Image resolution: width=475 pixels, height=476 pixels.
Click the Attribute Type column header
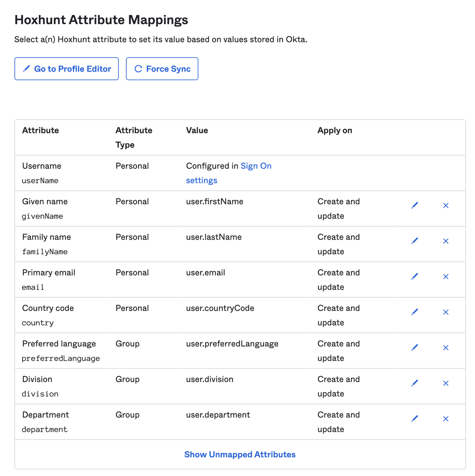pyautogui.click(x=134, y=137)
